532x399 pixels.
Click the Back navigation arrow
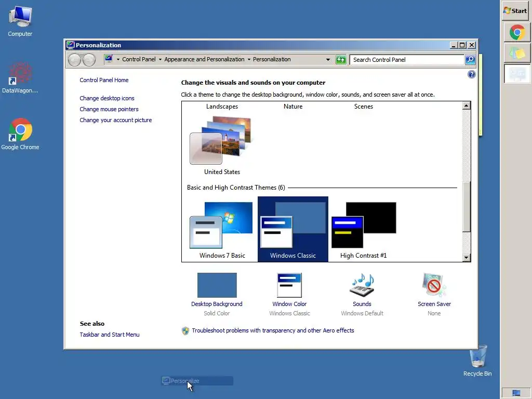(x=74, y=60)
